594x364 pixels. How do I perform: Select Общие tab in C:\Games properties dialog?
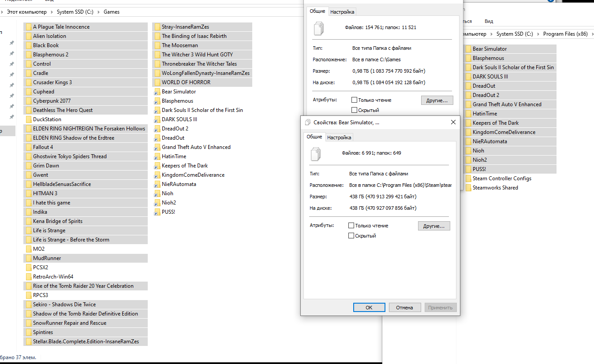(318, 11)
